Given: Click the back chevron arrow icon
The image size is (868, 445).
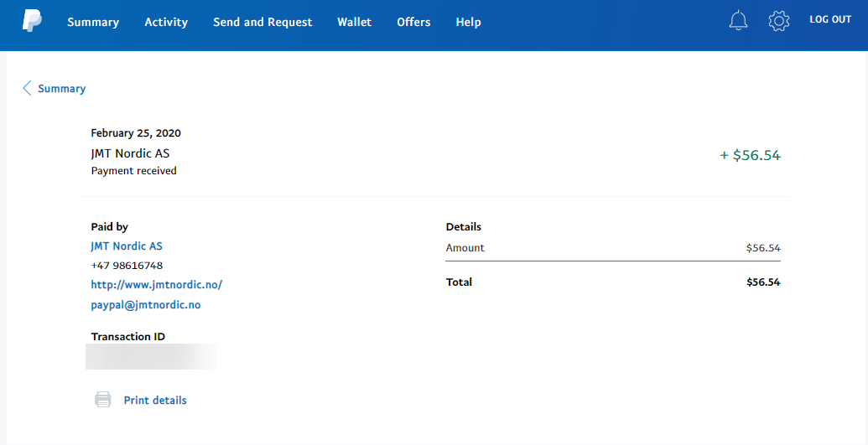Looking at the screenshot, I should point(28,88).
